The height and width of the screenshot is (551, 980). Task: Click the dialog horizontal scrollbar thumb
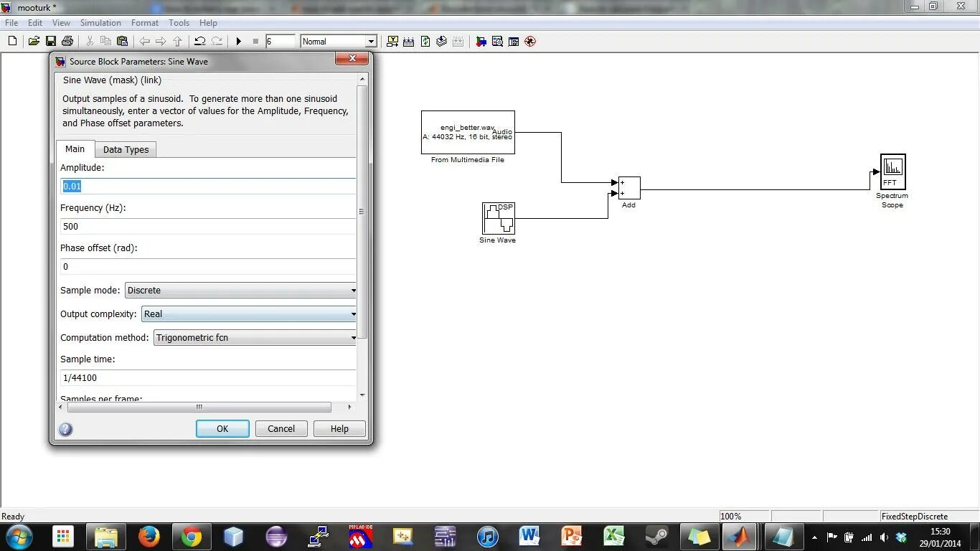tap(199, 407)
